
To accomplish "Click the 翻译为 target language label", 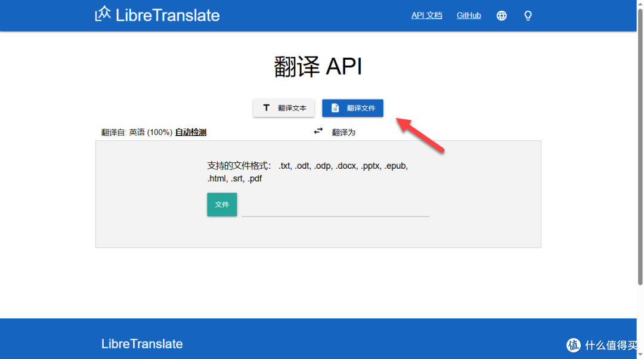I will click(x=343, y=132).
